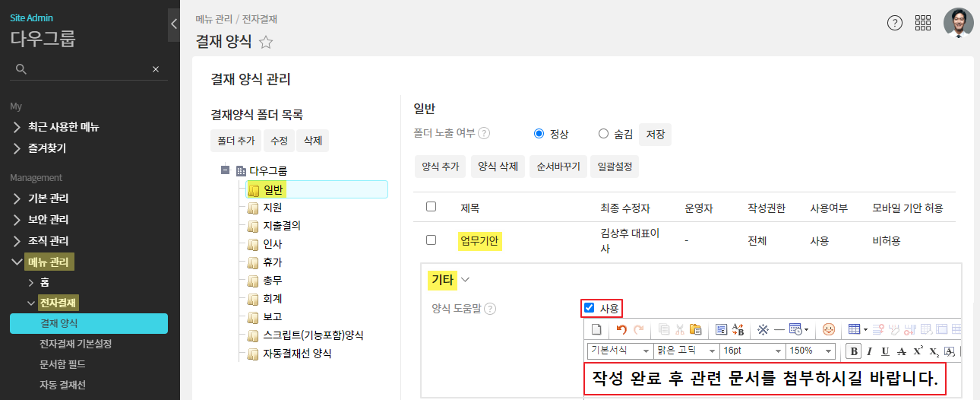Click the paste clipboard icon in editor
Viewport: 980px width, 400px height.
695,329
